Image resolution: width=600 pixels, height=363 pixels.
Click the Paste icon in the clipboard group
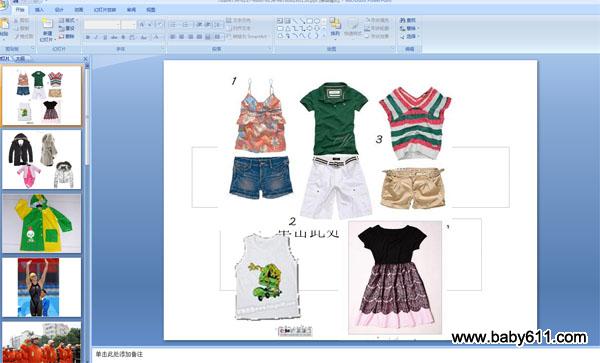pyautogui.click(x=4, y=24)
